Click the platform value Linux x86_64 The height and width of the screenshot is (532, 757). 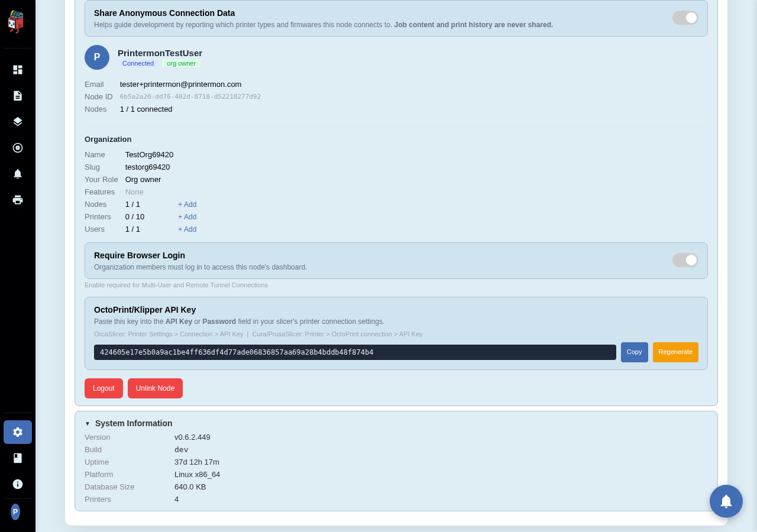coord(198,475)
